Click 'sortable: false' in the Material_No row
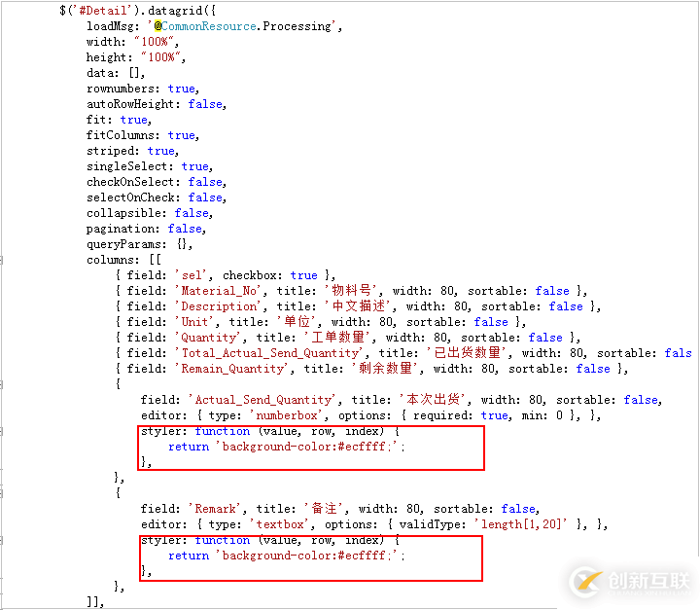This screenshot has width=700, height=610. (x=518, y=291)
